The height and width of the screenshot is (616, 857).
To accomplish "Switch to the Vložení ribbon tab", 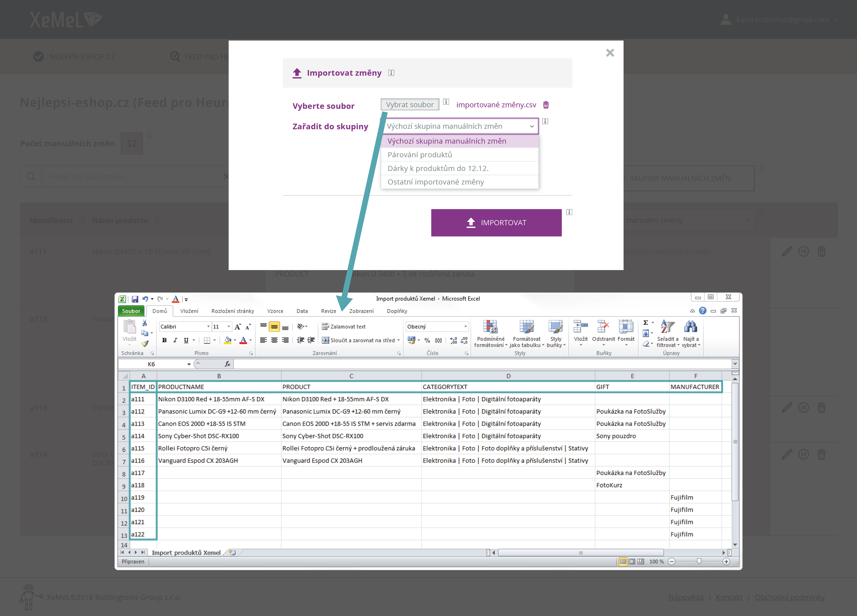I will (x=189, y=311).
